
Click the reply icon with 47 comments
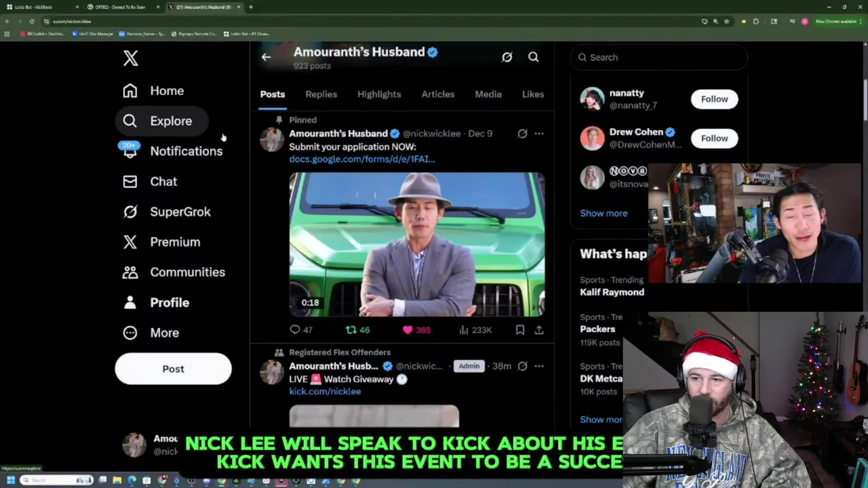294,330
